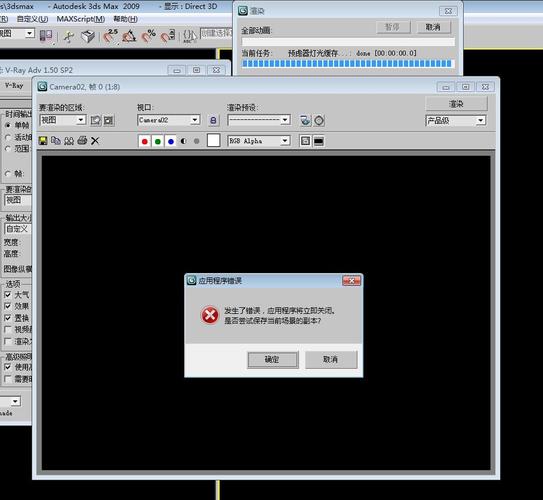Toggle the 需要 advanced lighting checkbox
The height and width of the screenshot is (500, 543).
(x=8, y=379)
